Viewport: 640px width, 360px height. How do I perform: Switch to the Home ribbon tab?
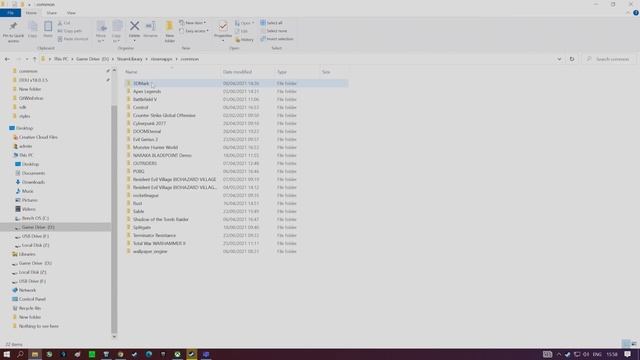(x=31, y=13)
